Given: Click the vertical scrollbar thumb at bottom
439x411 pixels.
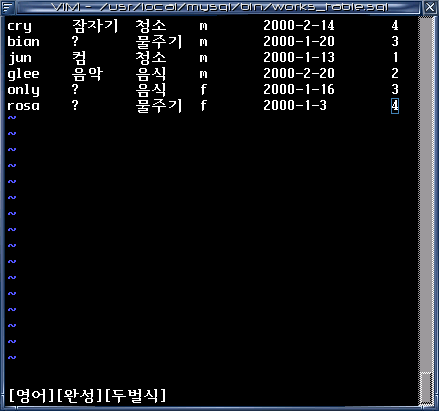Looking at the screenshot, I should (426, 388).
